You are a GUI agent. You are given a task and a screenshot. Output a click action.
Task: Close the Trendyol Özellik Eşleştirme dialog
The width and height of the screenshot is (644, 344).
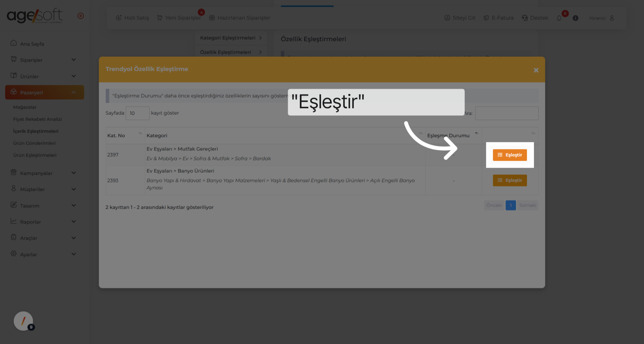coord(536,70)
